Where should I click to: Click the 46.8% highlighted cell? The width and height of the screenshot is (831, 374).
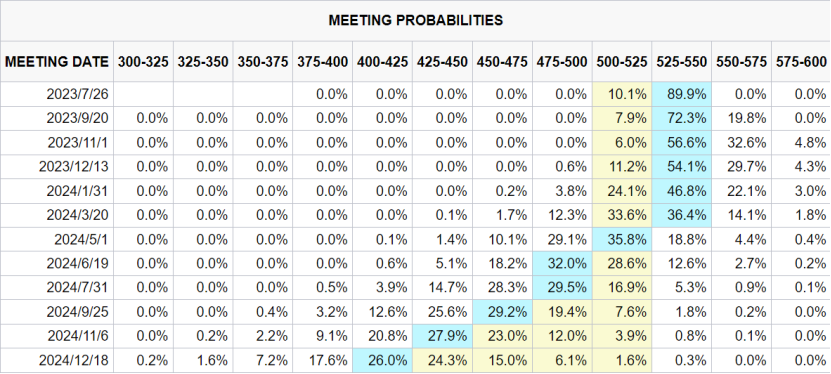click(x=682, y=191)
